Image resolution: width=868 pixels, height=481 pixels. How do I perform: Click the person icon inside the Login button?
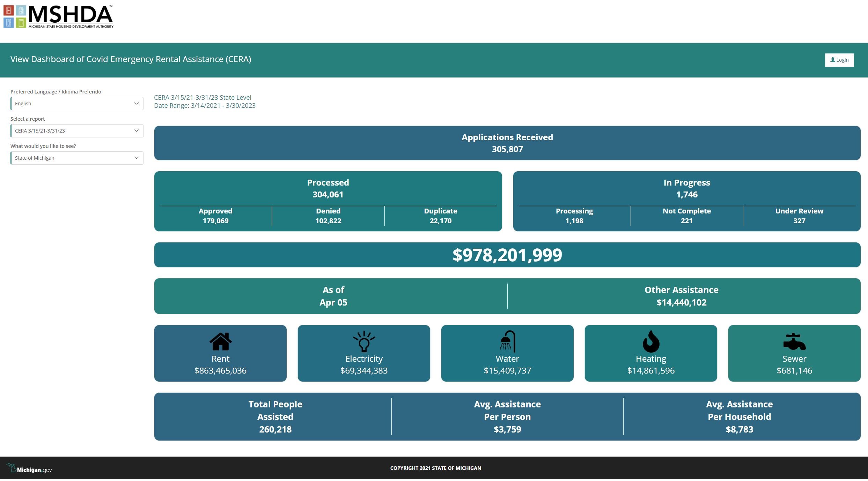point(832,60)
